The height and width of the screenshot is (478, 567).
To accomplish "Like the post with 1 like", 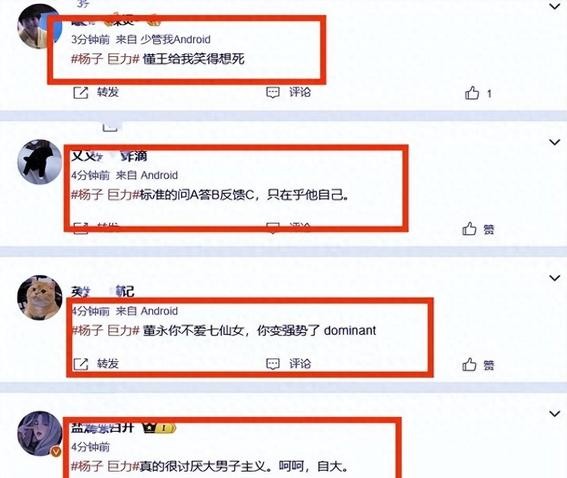I will [x=472, y=93].
